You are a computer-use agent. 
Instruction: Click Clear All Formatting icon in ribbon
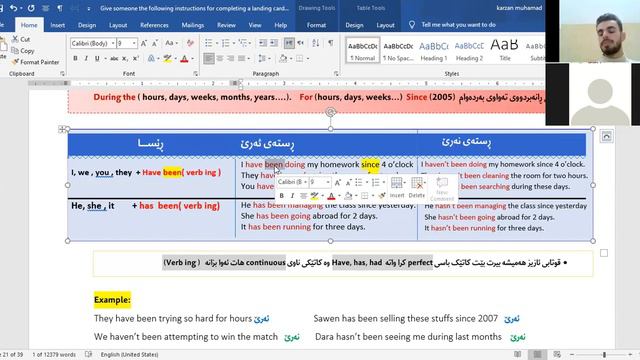(190, 43)
